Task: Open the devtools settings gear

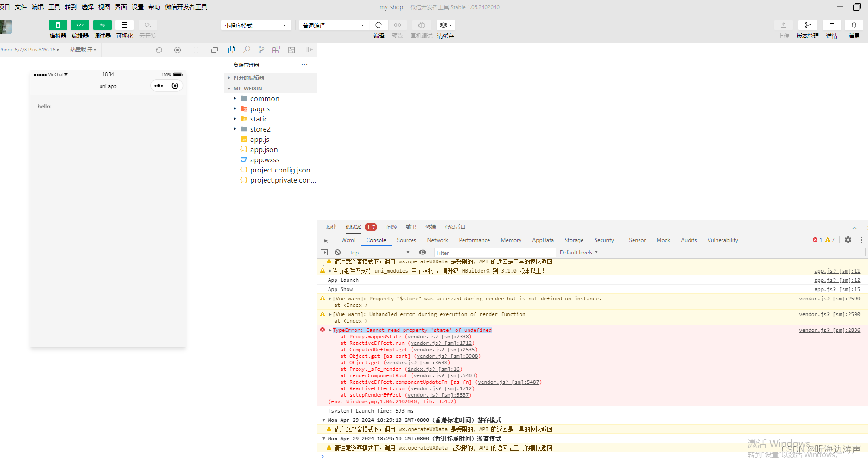Action: pos(848,240)
